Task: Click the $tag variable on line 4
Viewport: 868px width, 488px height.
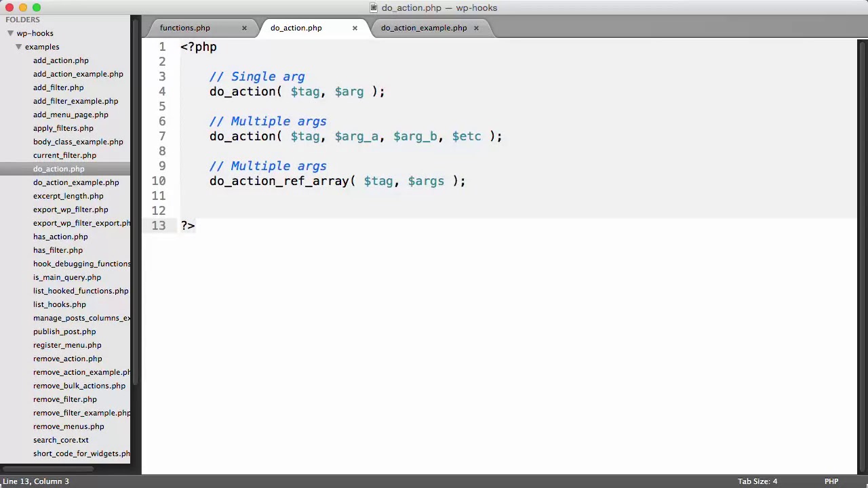Action: pyautogui.click(x=305, y=92)
